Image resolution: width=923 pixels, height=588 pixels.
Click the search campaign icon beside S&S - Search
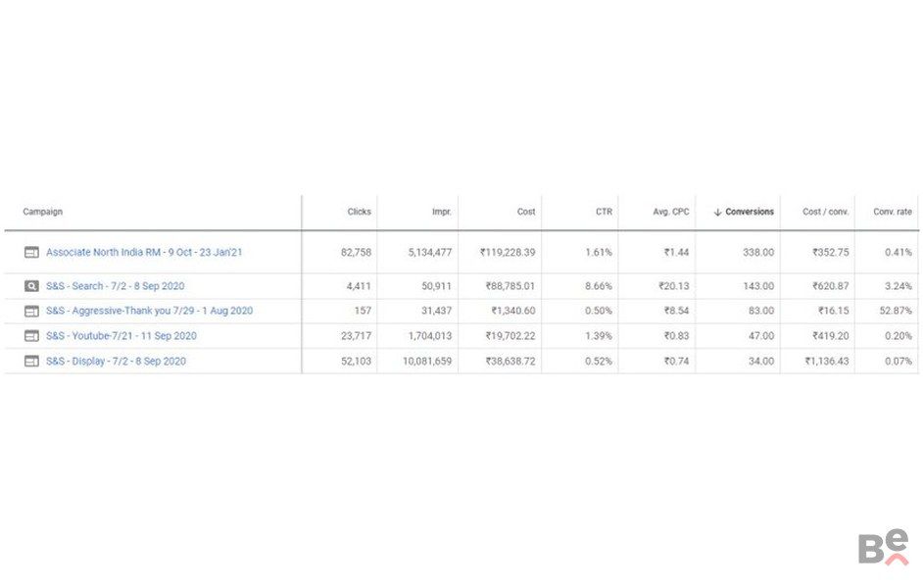[x=31, y=286]
